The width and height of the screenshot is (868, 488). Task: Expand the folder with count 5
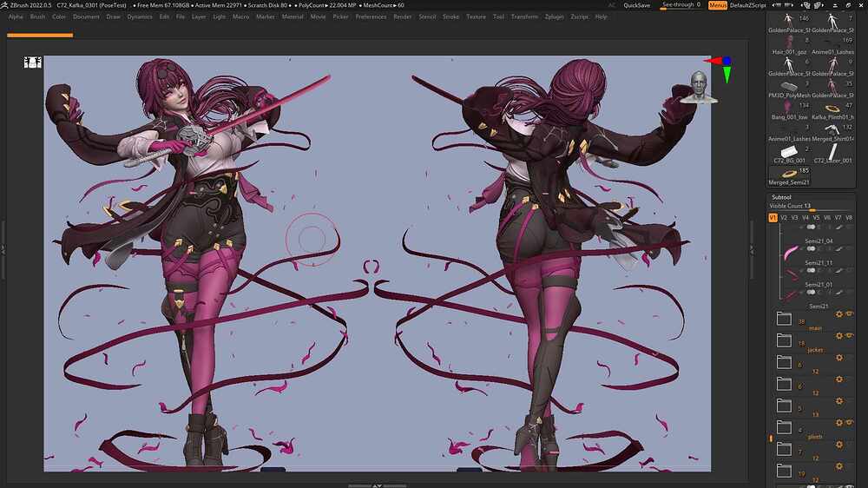pyautogui.click(x=784, y=406)
